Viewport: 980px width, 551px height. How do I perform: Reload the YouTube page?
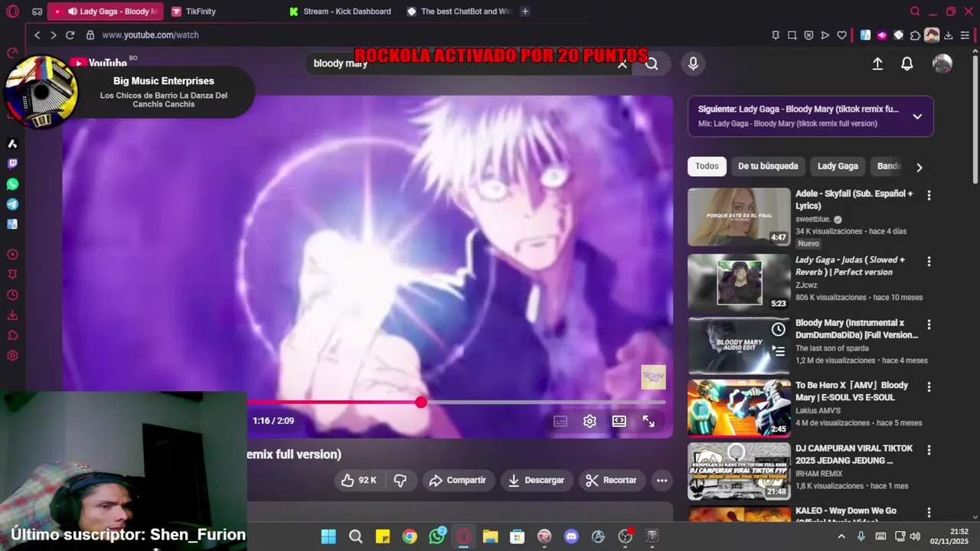click(x=70, y=35)
